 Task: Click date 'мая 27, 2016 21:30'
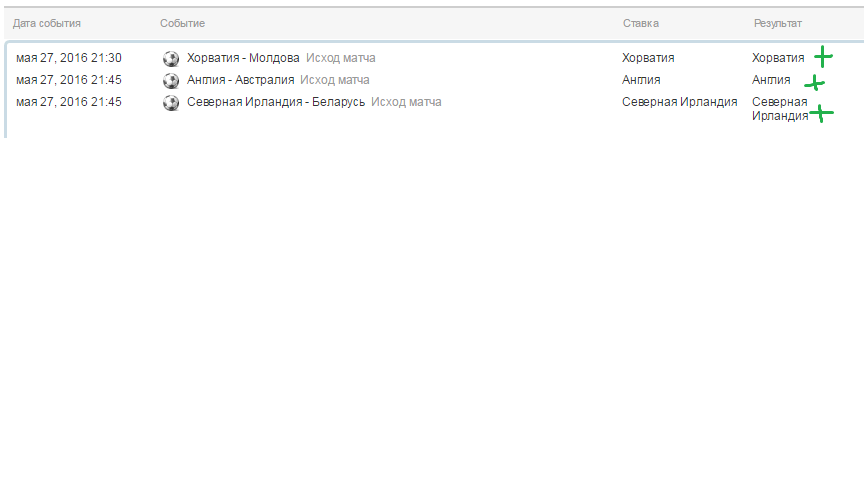(69, 58)
